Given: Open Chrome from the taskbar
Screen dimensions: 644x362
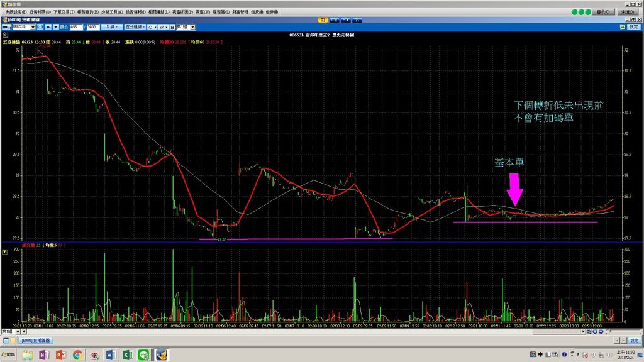Looking at the screenshot, I should [x=77, y=354].
